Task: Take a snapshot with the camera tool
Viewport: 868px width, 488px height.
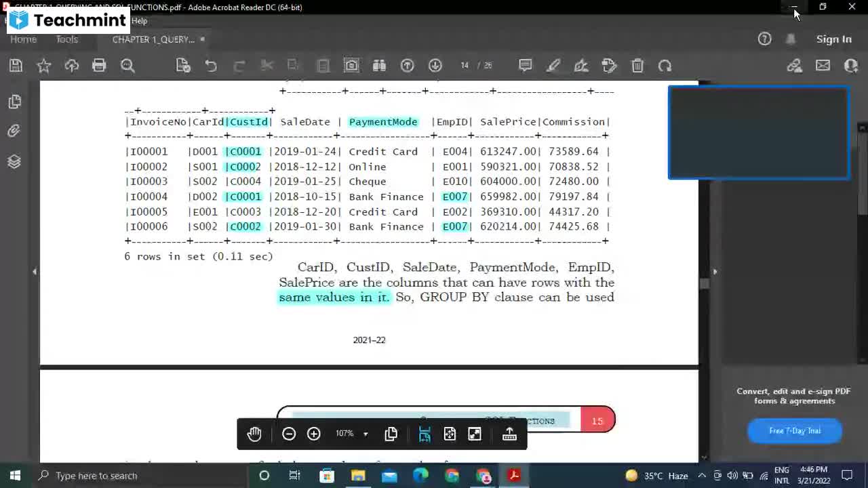Action: 351,66
